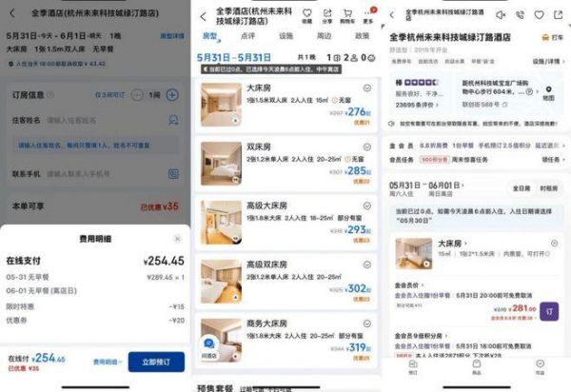Expand the 双床房 room details
Viewport: 571px width, 392px height.
[367, 147]
